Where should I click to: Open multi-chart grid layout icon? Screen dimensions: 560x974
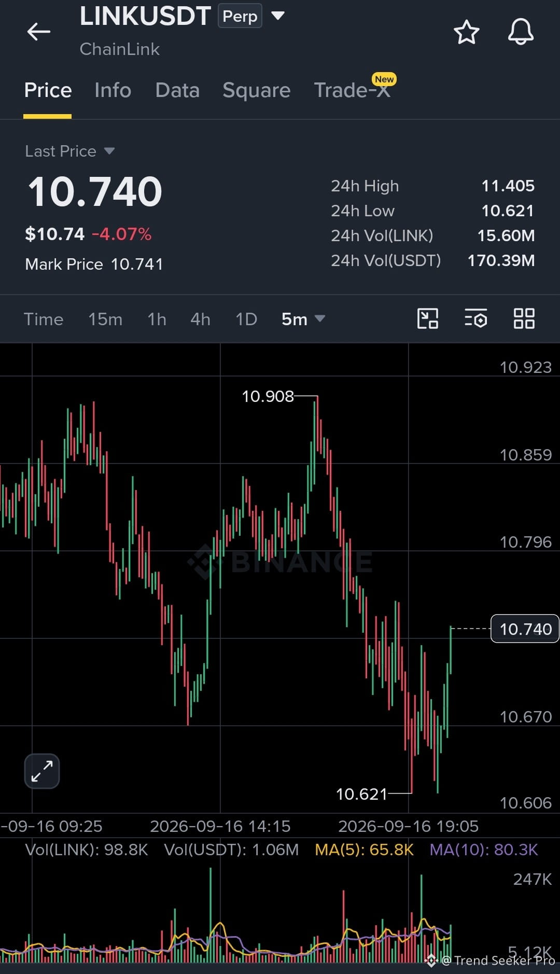point(524,318)
